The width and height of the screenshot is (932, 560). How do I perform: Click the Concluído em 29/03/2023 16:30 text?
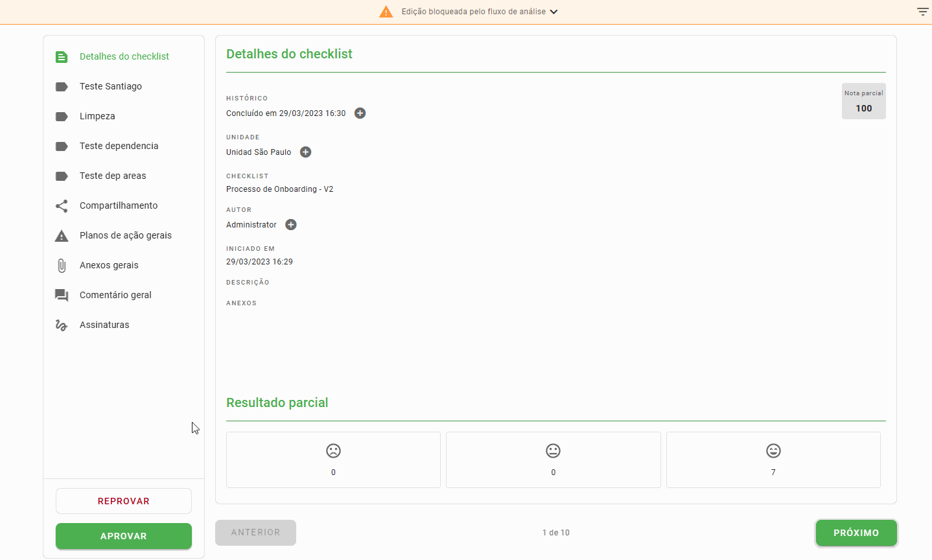click(286, 113)
